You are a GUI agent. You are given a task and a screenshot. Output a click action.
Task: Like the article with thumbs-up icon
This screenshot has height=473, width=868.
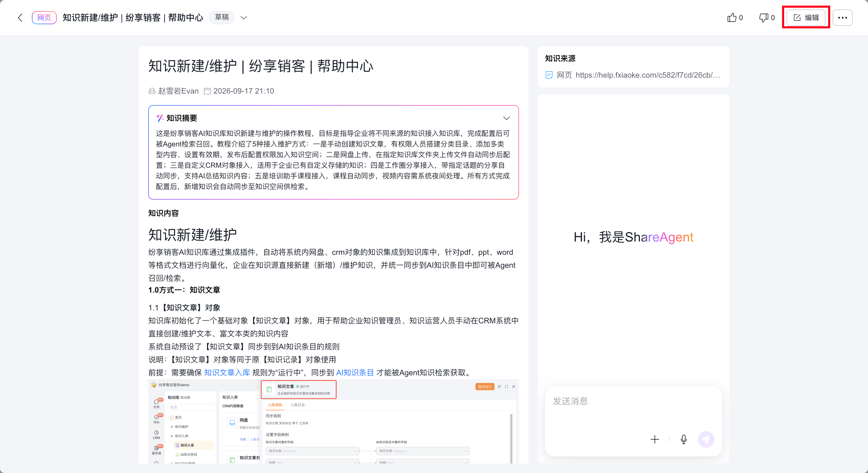[732, 17]
